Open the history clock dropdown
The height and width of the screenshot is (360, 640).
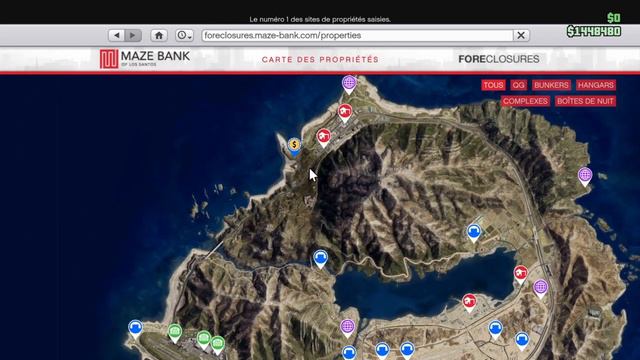(184, 36)
